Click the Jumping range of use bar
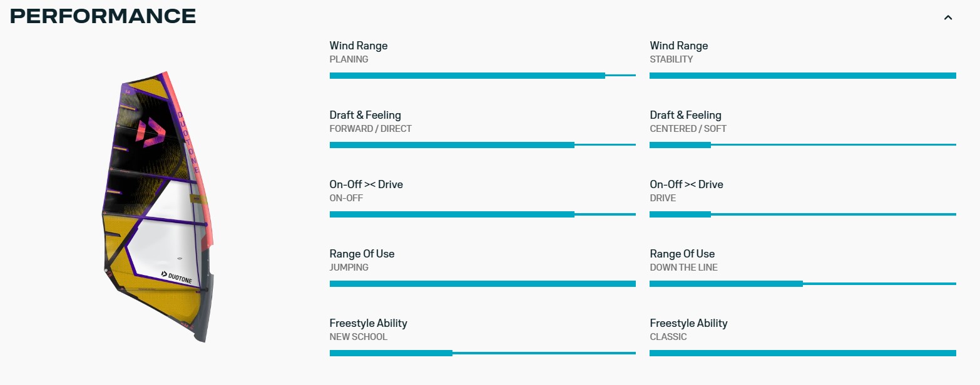 [x=482, y=284]
